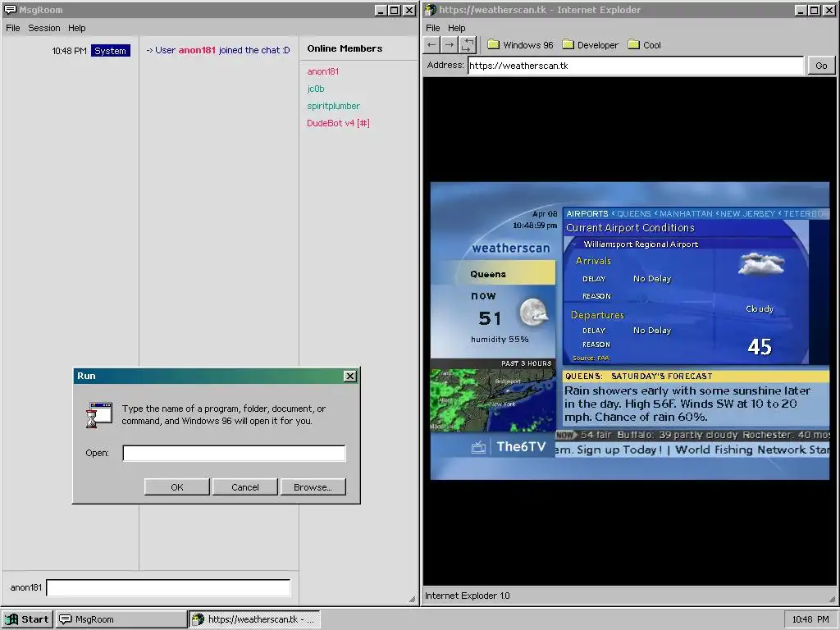This screenshot has width=840, height=630.
Task: Click the NEW JERSEY tab in weatherscan header
Action: pos(747,213)
